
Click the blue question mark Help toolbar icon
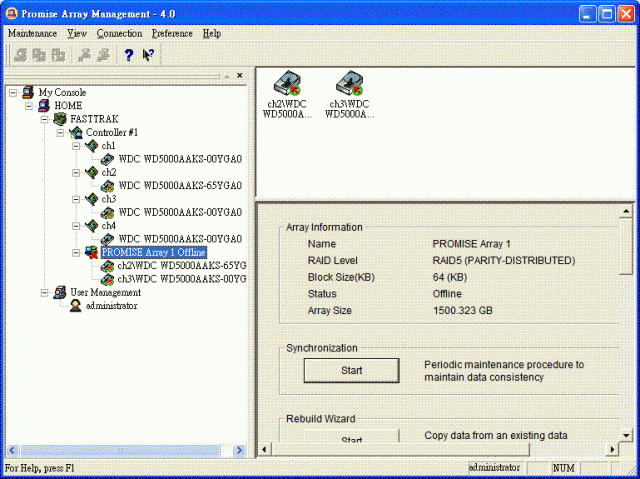129,55
